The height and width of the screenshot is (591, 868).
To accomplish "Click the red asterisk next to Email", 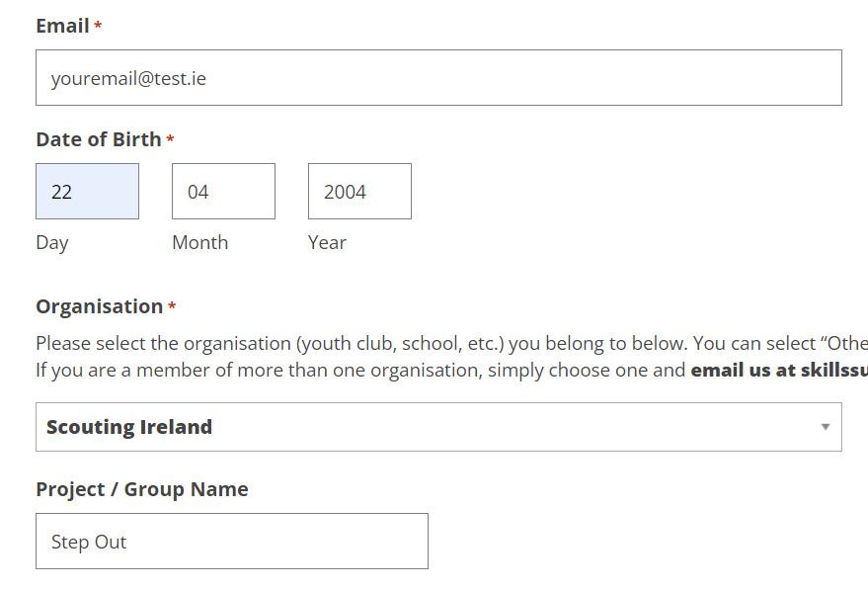I will [x=98, y=27].
